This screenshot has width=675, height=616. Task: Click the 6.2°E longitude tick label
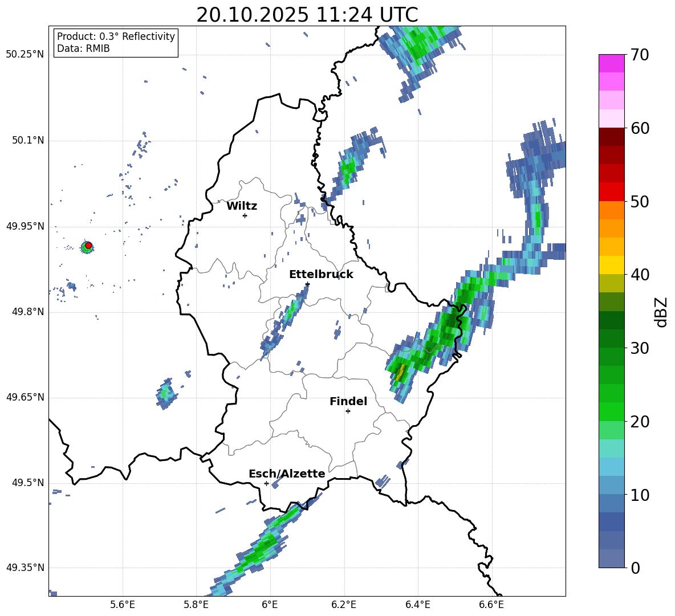[x=344, y=605]
